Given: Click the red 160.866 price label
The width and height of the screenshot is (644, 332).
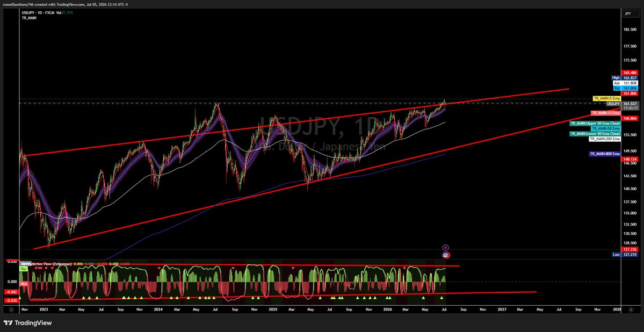Looking at the screenshot, I should [629, 118].
